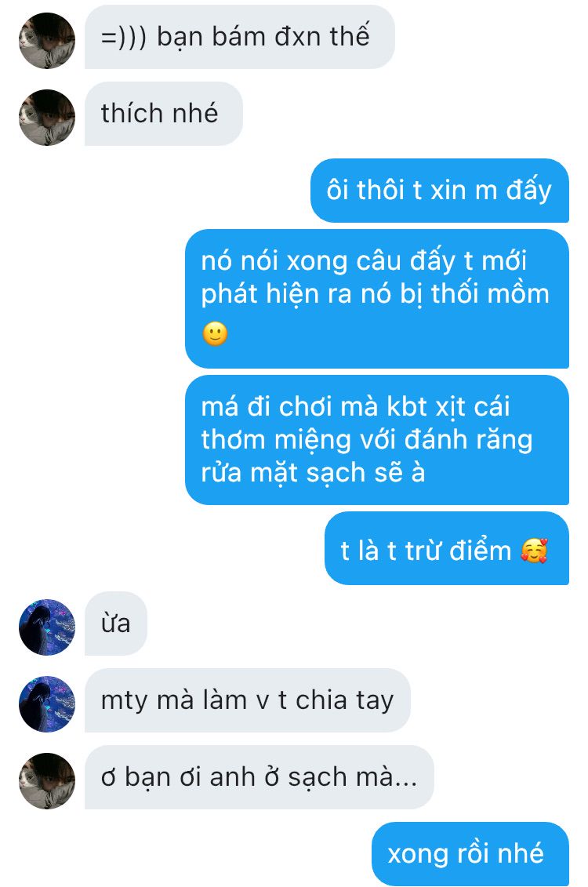Screen dimensions: 588x887
Task: Tap the 'ôi thôi t xin m đấy' bubble
Action: [439, 191]
